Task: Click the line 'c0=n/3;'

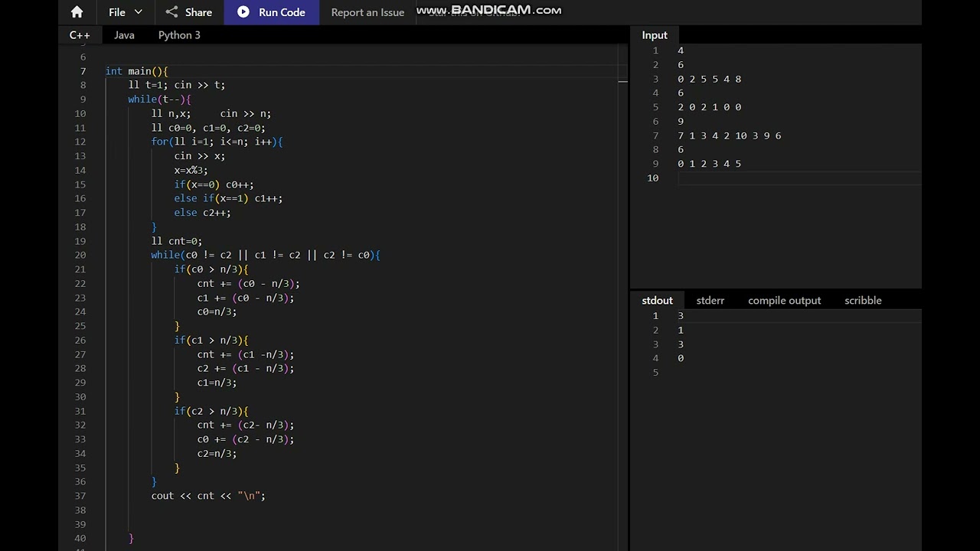Action: coord(217,311)
